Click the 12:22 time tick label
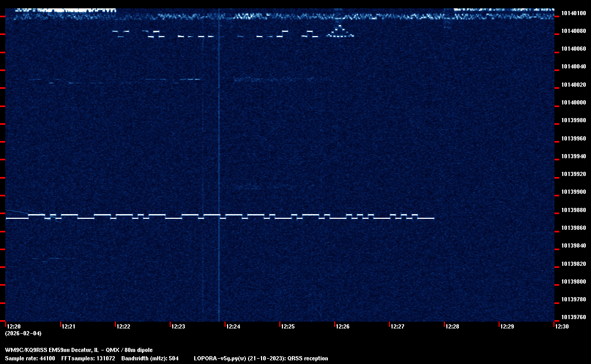This screenshot has width=591, height=364. [x=123, y=327]
